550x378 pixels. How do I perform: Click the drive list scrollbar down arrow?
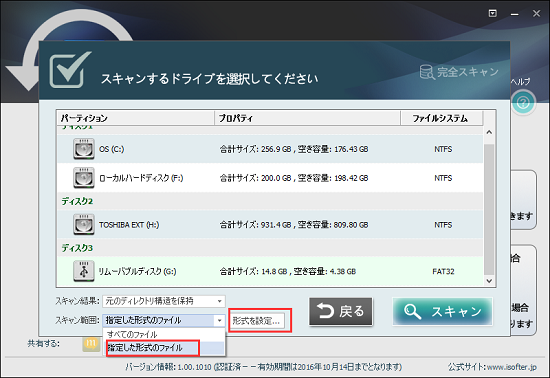coord(489,281)
